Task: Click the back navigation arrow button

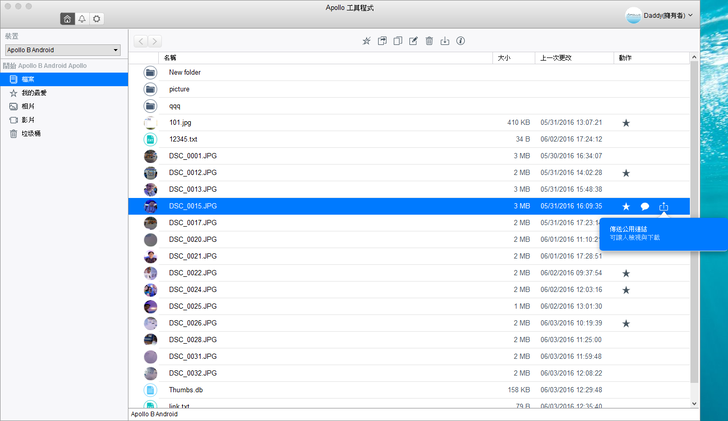Action: click(x=140, y=41)
